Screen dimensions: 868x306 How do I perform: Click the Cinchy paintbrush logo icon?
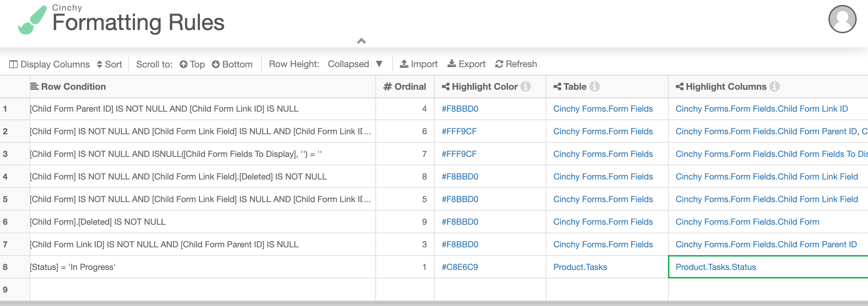(32, 20)
